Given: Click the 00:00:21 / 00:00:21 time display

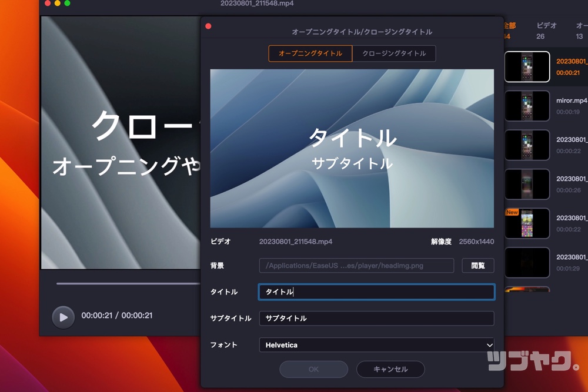Looking at the screenshot, I should [x=117, y=316].
